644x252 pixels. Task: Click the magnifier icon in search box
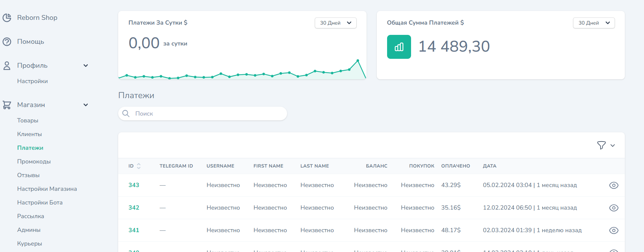pyautogui.click(x=126, y=114)
